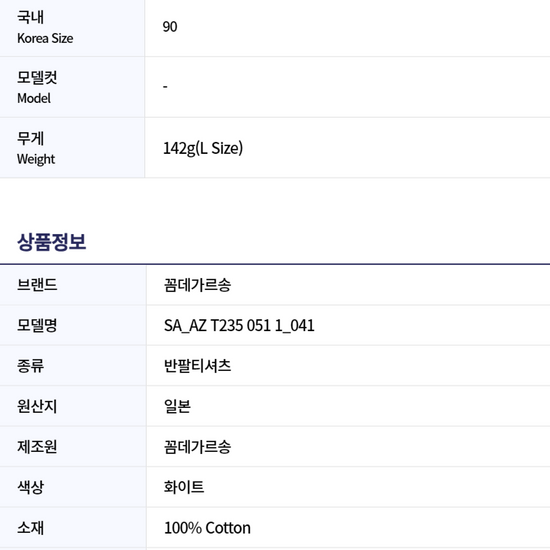This screenshot has height=550, width=550.
Task: Click the 반팔티셔츠 type value
Action: click(197, 366)
